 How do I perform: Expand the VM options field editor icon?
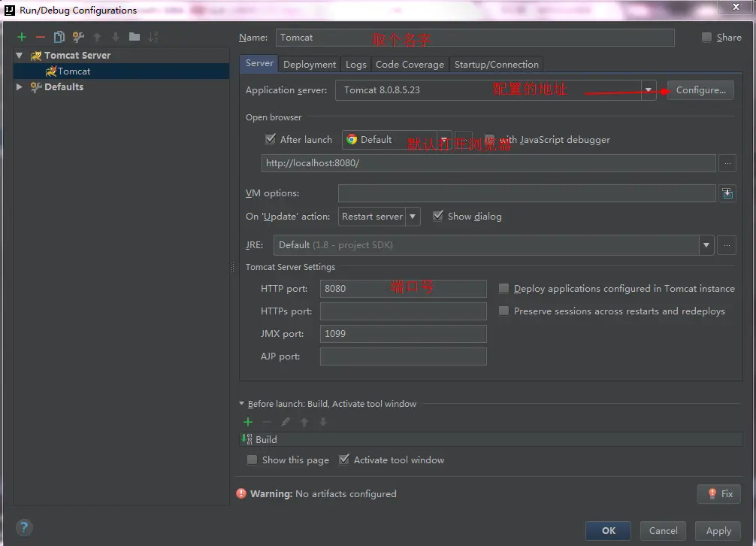pos(727,193)
